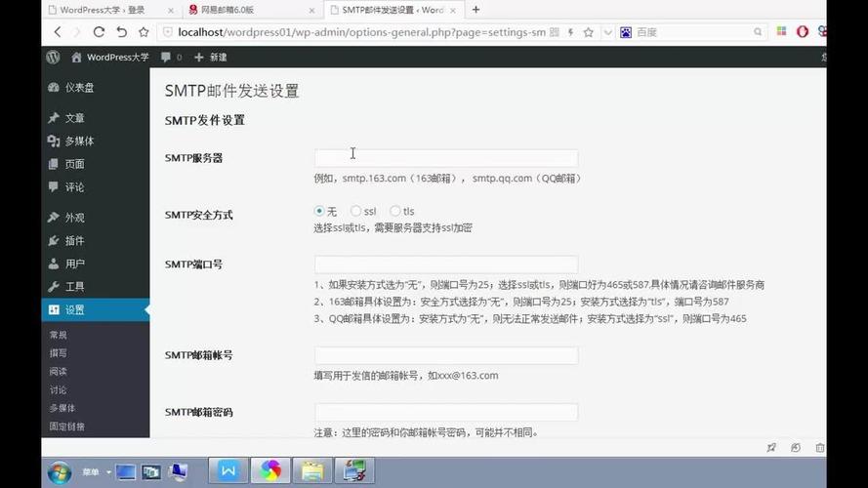Click the red Opera-style extension icon
868x488 pixels.
click(x=803, y=32)
